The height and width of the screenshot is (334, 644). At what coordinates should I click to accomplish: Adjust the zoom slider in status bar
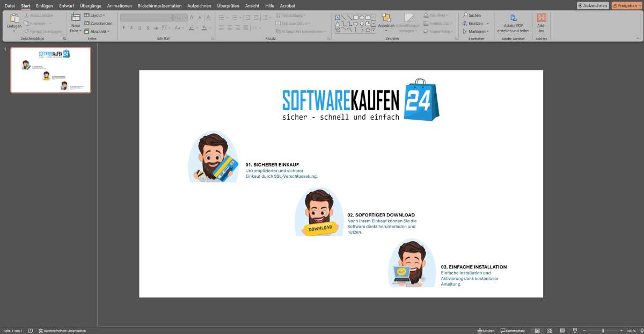pos(603,330)
